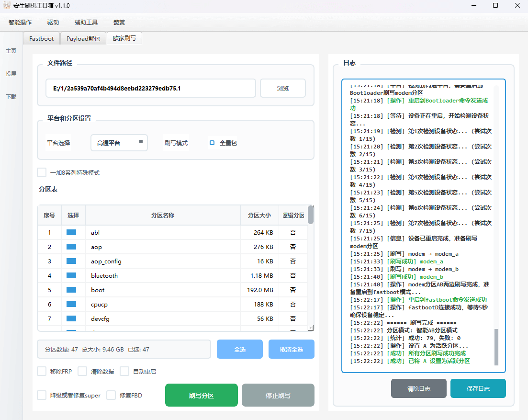This screenshot has width=528, height=420.
Task: Open the 高通平台 platform dropdown
Action: [x=119, y=143]
